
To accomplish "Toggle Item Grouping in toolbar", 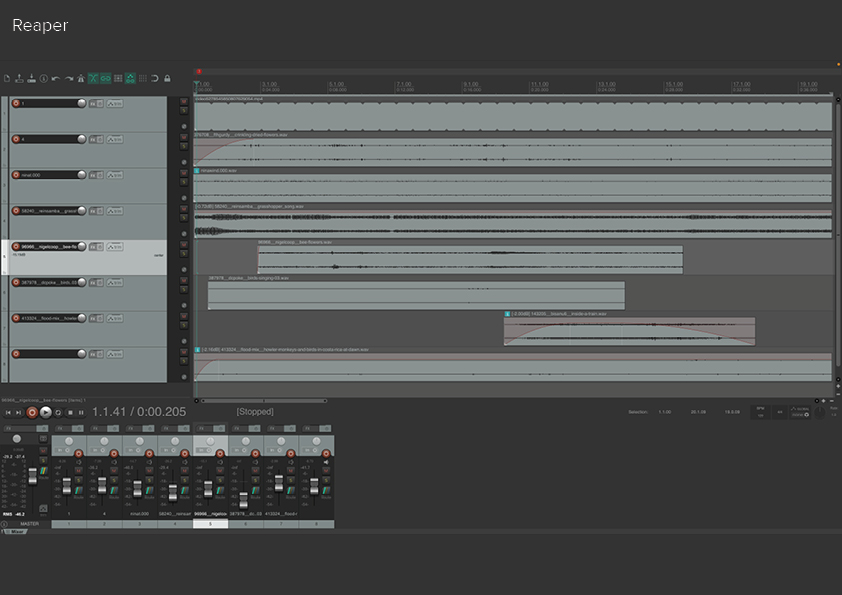I will click(105, 78).
